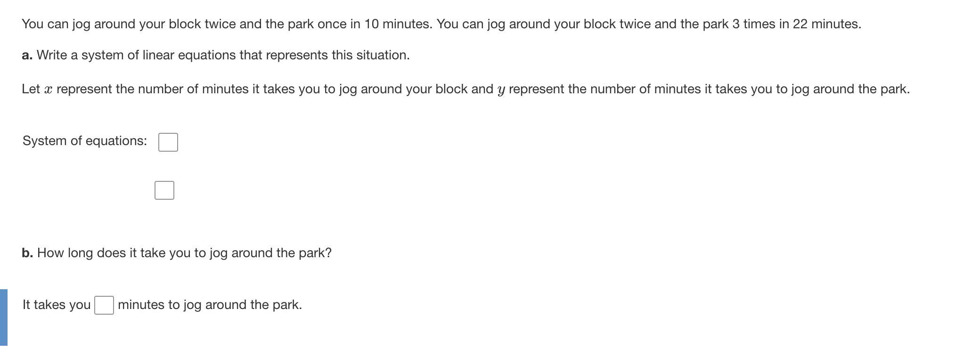Click 'jog around the park?' in part b
Viewport: 980px width, 358px height.
coord(270,253)
